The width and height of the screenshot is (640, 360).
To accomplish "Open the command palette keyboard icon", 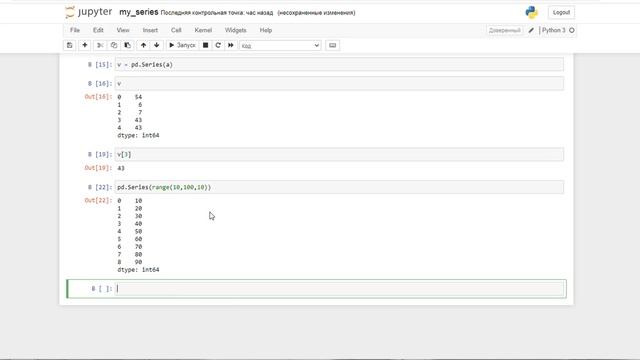I will coord(333,45).
